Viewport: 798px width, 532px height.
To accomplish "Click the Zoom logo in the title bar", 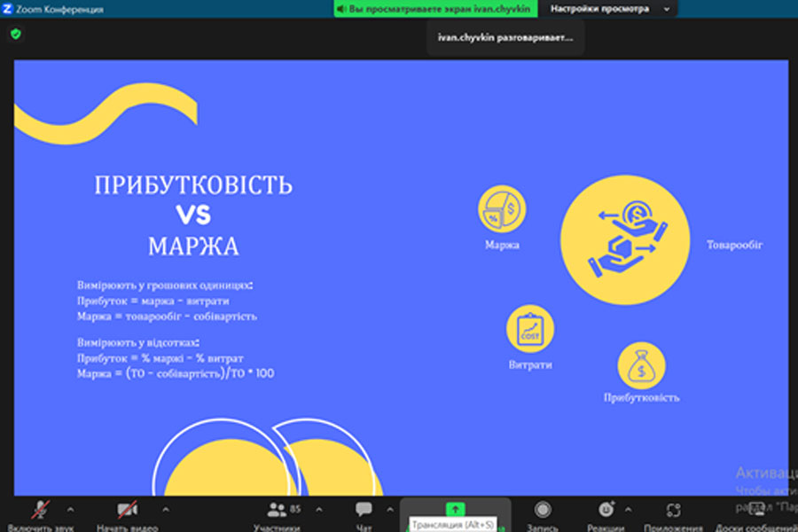I will click(x=7, y=9).
